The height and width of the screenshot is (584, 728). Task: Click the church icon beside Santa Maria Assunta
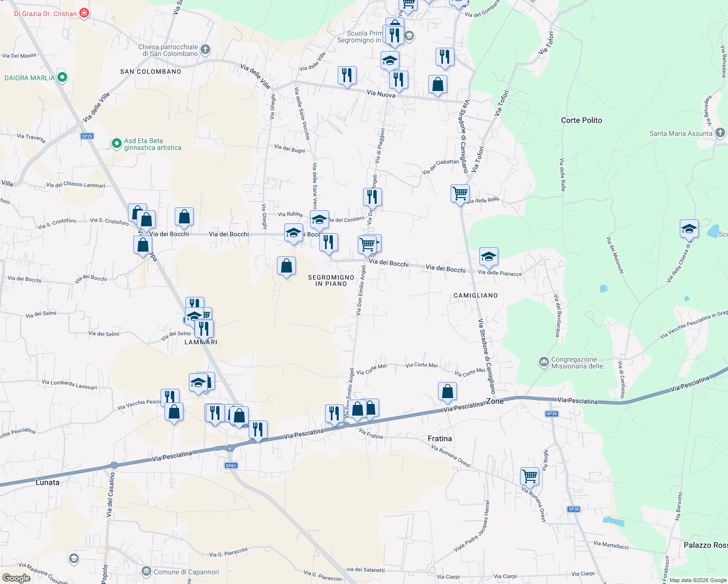pos(720,132)
